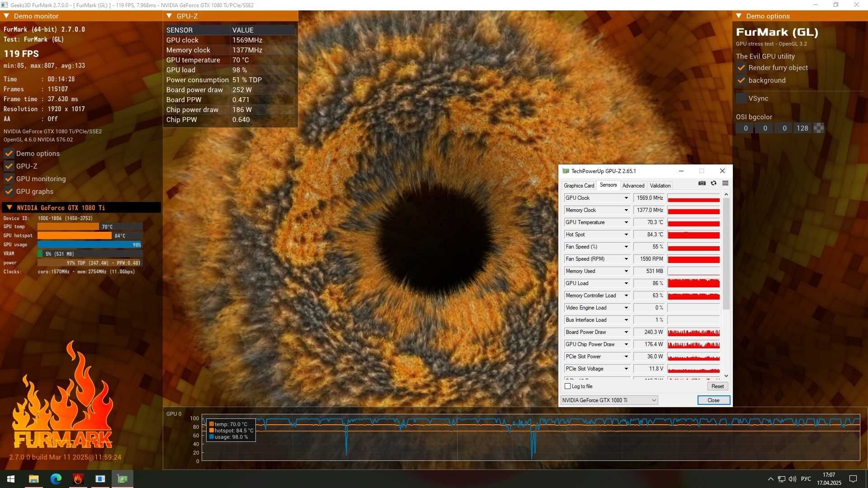Switch to FurMark in the taskbar
Screen dimensions: 868x488
(x=78, y=479)
